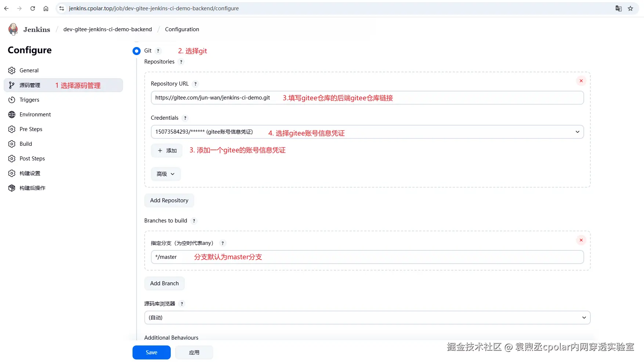Open the Post Steps section
644x362 pixels.
point(63,159)
